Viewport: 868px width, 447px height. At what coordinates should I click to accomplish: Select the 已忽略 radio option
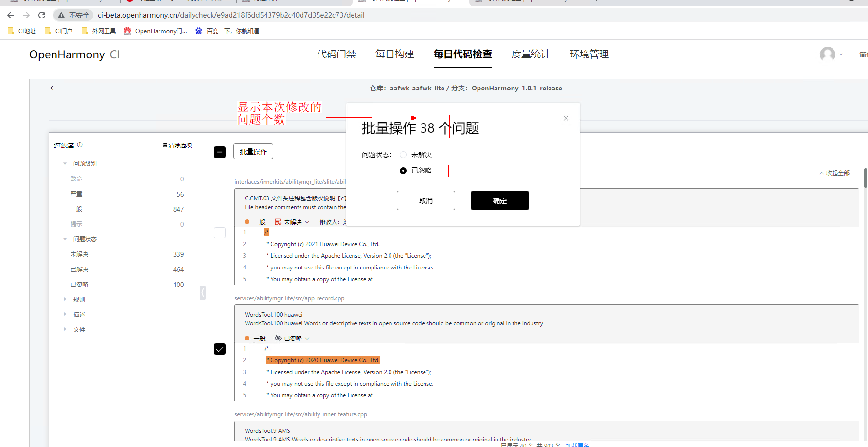403,171
